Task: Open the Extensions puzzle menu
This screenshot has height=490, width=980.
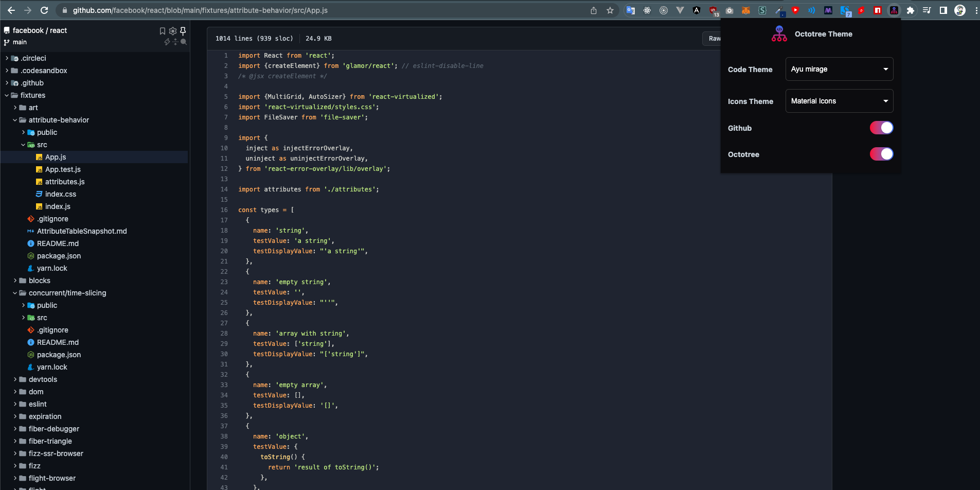Action: (x=911, y=10)
